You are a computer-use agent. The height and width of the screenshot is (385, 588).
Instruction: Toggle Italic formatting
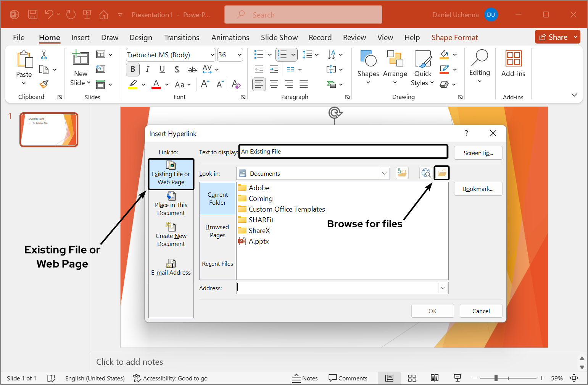(147, 69)
